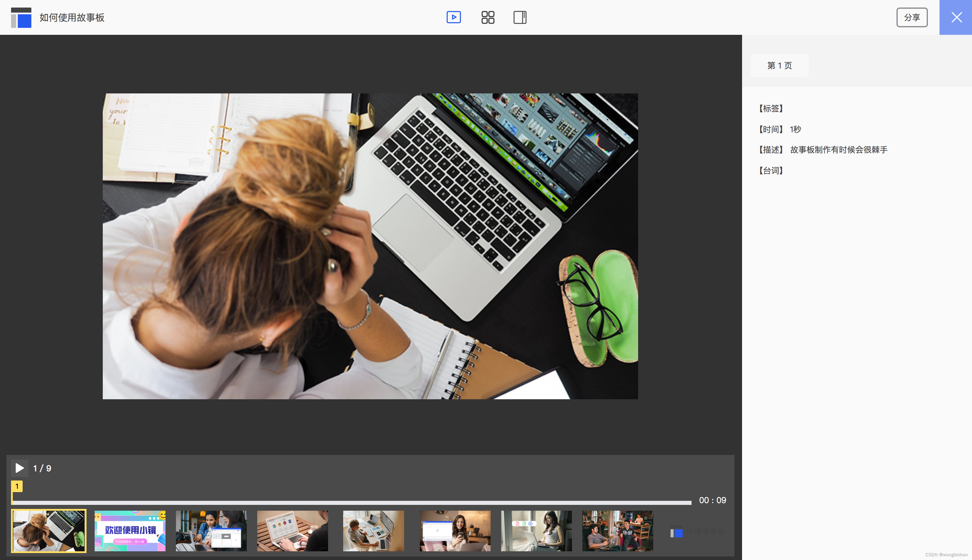The height and width of the screenshot is (560, 972).
Task: Open the seventh thumbnail by the window
Action: (536, 531)
